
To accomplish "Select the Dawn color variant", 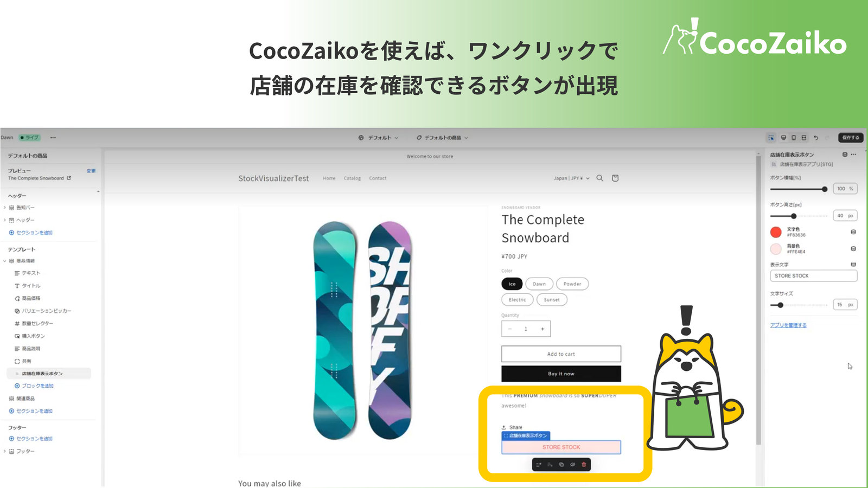I will [x=539, y=284].
